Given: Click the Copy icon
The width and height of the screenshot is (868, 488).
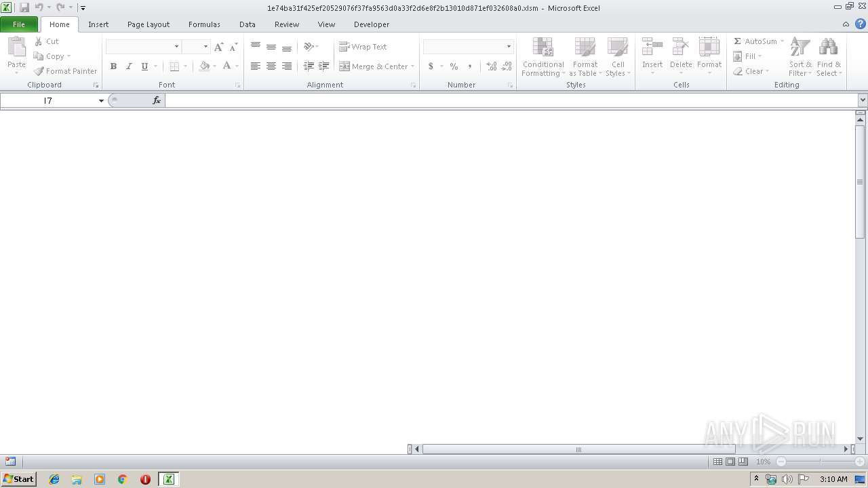Looking at the screenshot, I should pos(39,56).
